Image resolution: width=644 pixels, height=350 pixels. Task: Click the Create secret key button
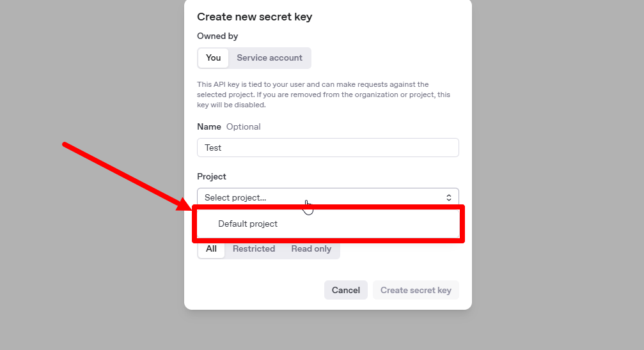(x=416, y=290)
